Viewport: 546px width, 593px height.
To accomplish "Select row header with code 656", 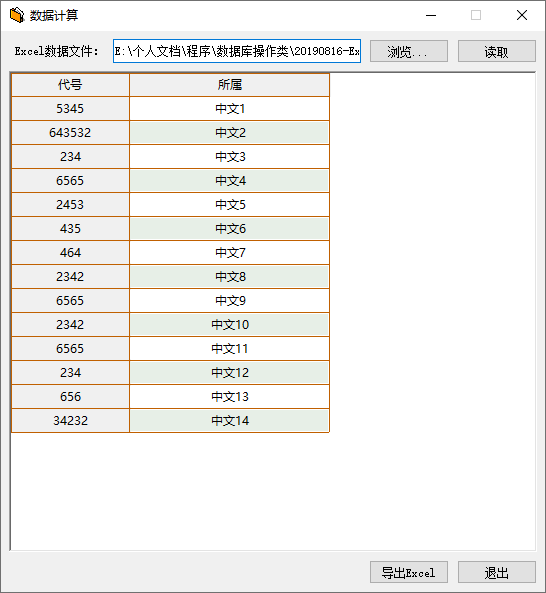I will (70, 397).
